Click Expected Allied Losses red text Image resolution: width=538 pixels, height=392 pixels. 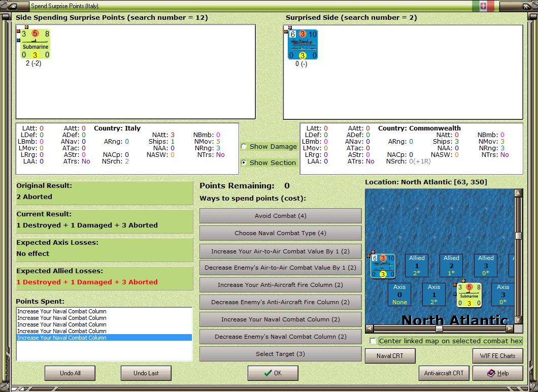87,282
